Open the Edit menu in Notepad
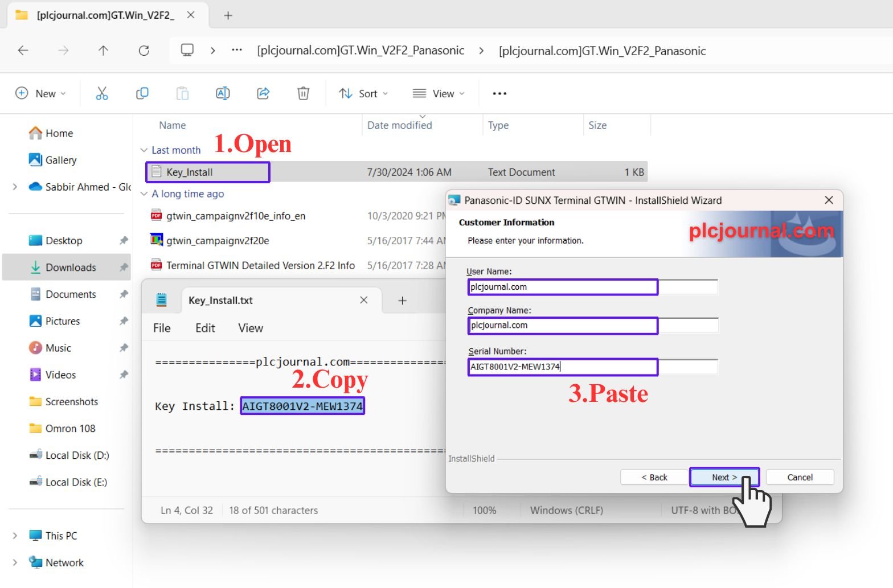This screenshot has height=588, width=893. 205,328
